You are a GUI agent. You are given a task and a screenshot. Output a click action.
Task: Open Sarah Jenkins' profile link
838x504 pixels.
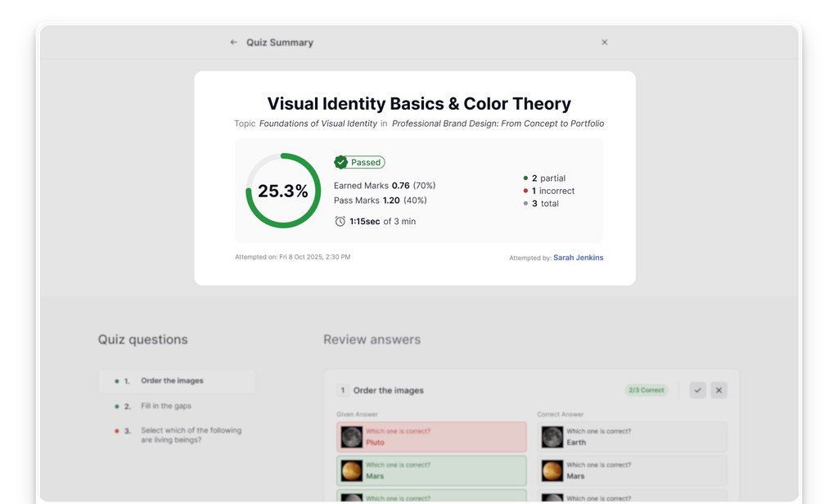point(579,258)
